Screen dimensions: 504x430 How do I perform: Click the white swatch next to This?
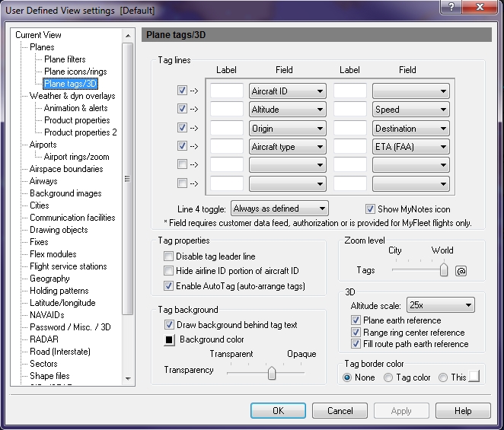click(x=474, y=377)
